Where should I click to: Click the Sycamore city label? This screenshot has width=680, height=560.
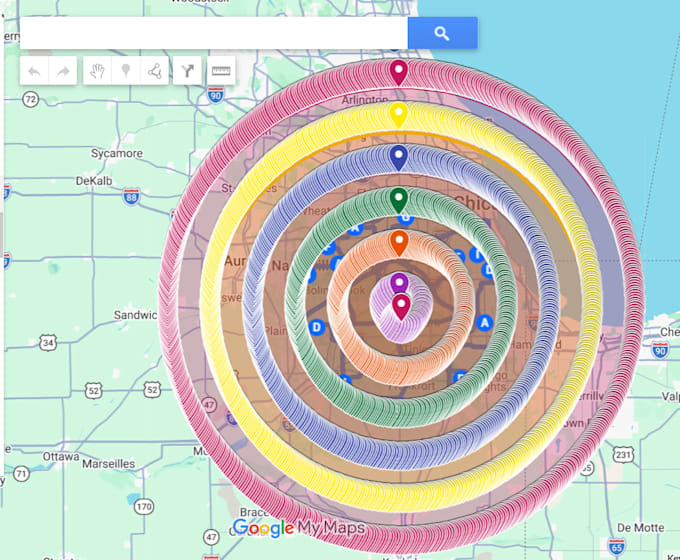[117, 154]
